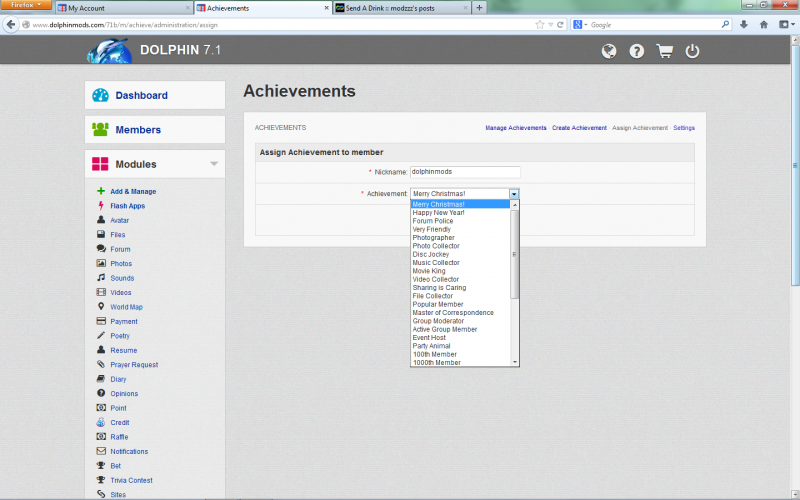This screenshot has width=800, height=500.
Task: Click the pencil icon beside Poetry
Action: point(101,336)
